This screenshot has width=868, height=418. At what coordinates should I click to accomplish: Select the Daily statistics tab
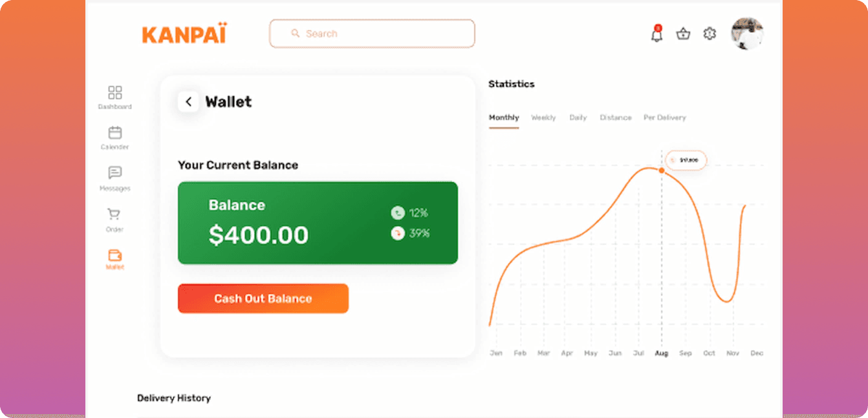coord(578,118)
